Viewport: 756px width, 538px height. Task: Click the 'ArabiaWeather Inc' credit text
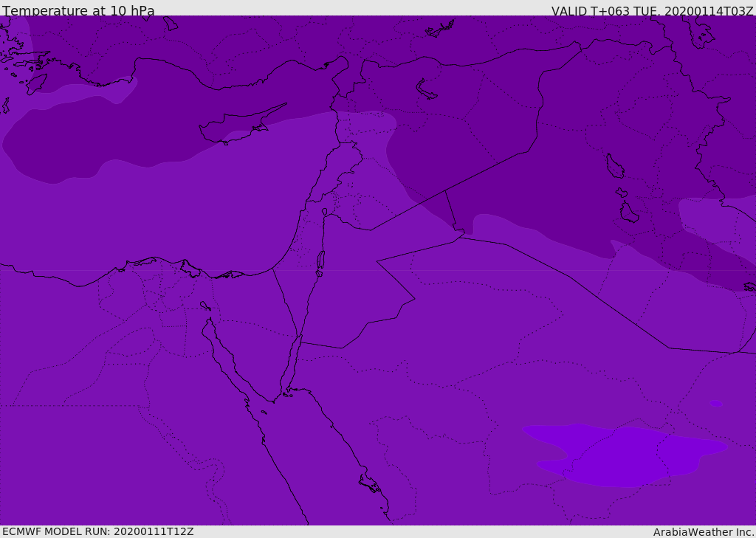click(x=704, y=532)
